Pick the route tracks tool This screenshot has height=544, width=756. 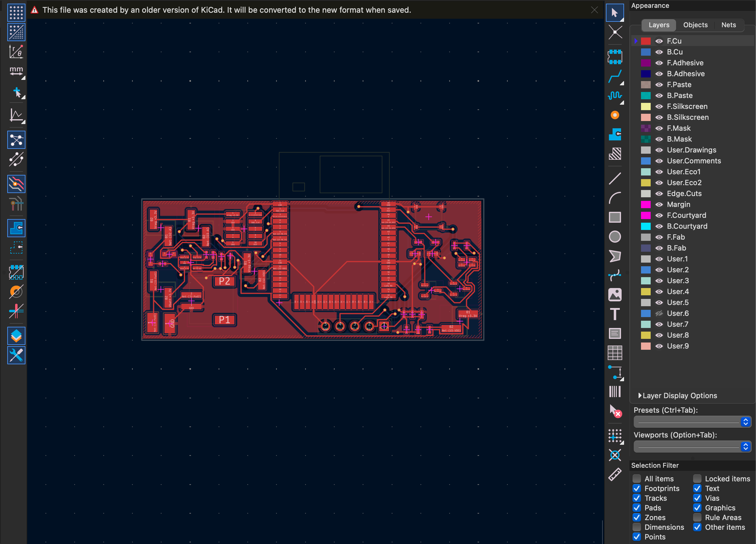tap(615, 76)
